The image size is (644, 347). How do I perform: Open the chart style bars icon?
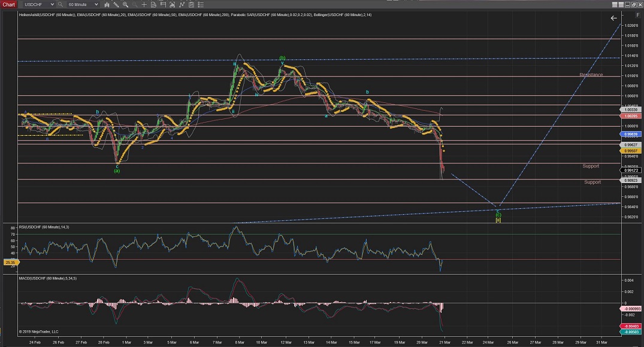[107, 4]
